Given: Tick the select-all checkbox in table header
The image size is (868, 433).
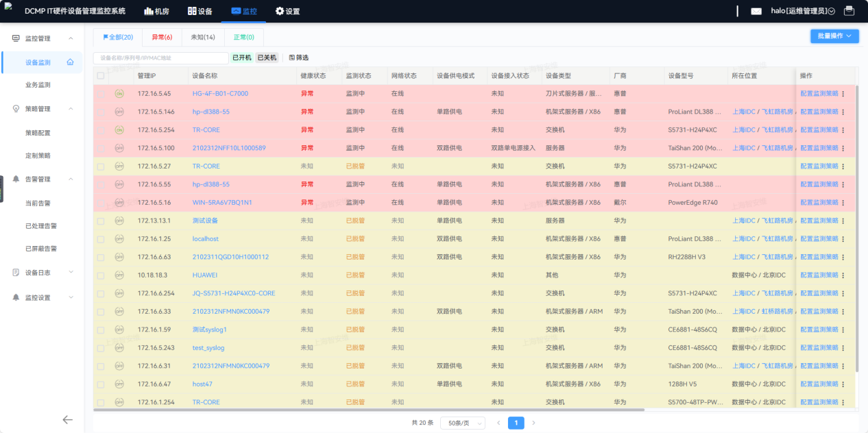Looking at the screenshot, I should coord(101,76).
